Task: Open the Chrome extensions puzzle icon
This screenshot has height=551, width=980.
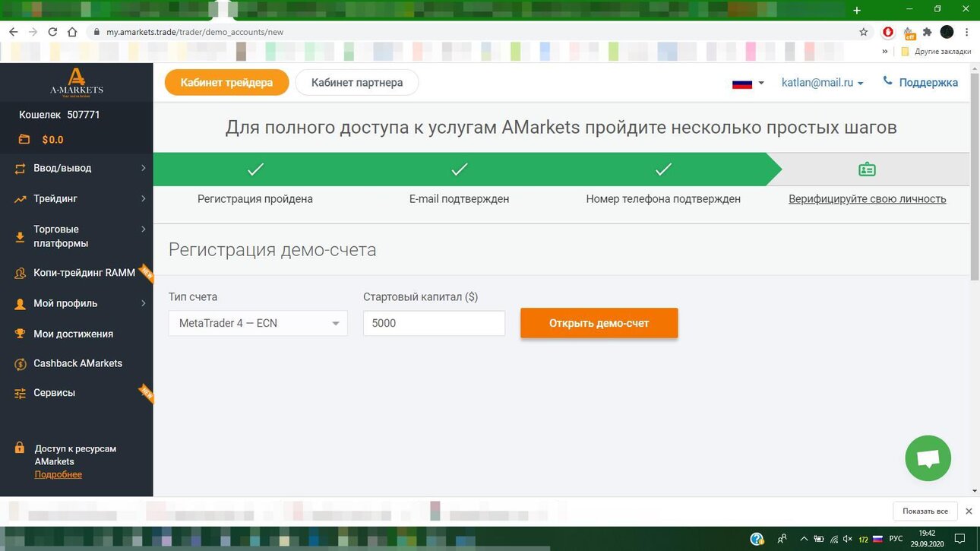Action: 927,32
